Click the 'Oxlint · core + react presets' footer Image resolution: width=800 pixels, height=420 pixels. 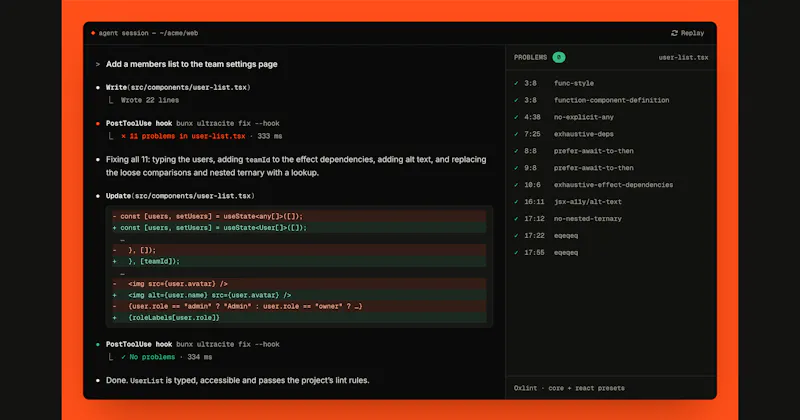[x=569, y=388]
